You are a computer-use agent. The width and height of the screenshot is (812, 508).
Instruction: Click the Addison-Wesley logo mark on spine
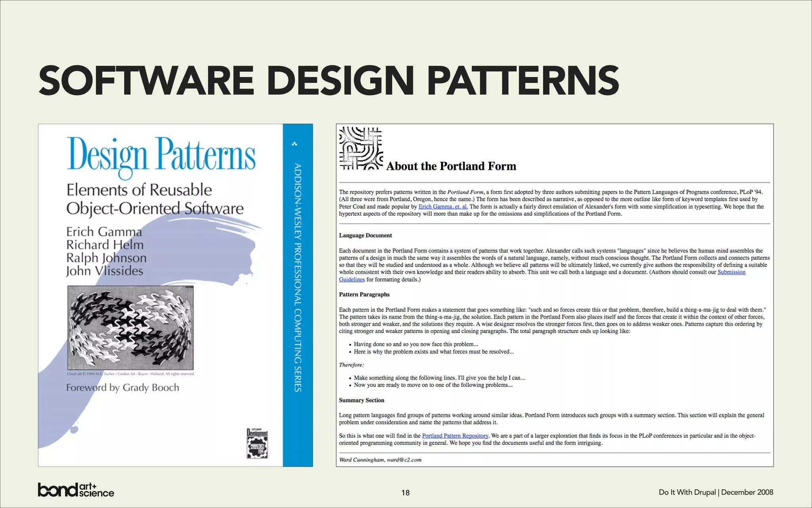tap(294, 144)
